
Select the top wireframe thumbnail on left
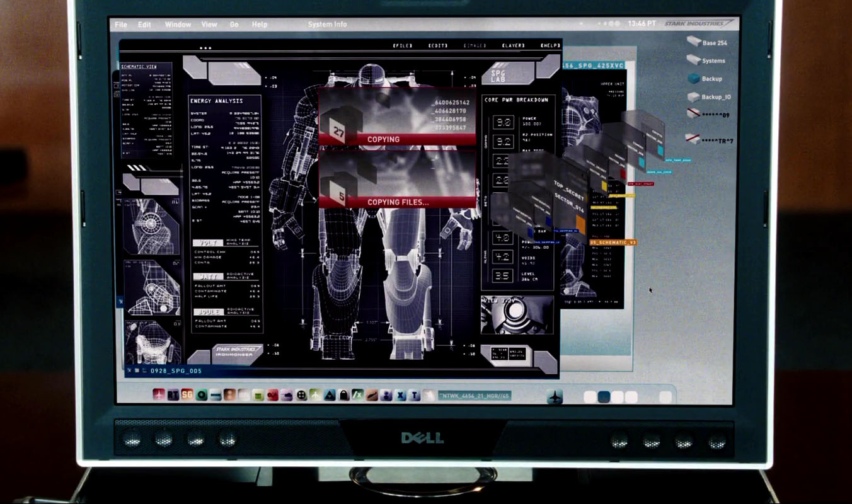(152, 227)
